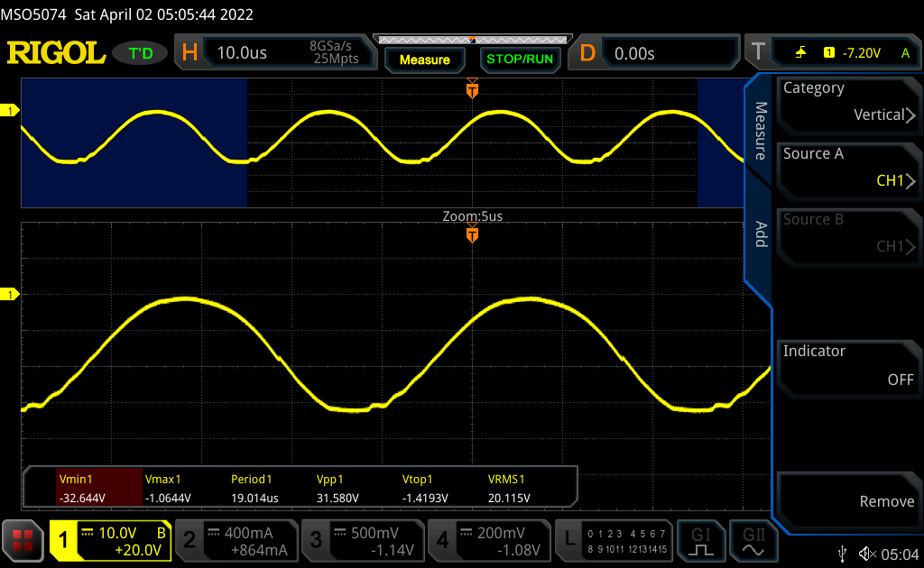The height and width of the screenshot is (568, 924).
Task: Click the channel 1 B bandwidth limit indicator
Action: click(161, 533)
